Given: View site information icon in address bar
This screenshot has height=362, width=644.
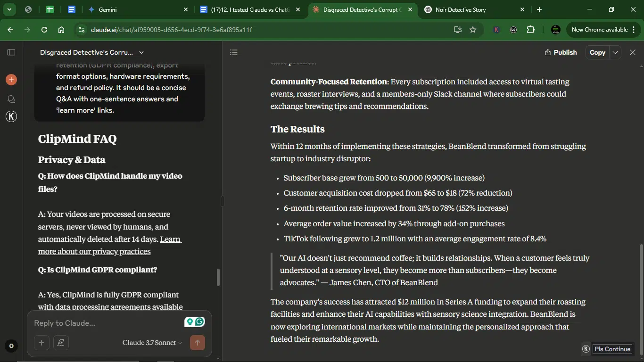Looking at the screenshot, I should coord(81,30).
